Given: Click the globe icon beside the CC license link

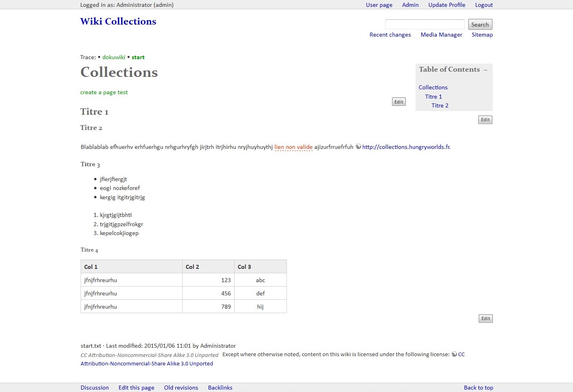Looking at the screenshot, I should (454, 355).
